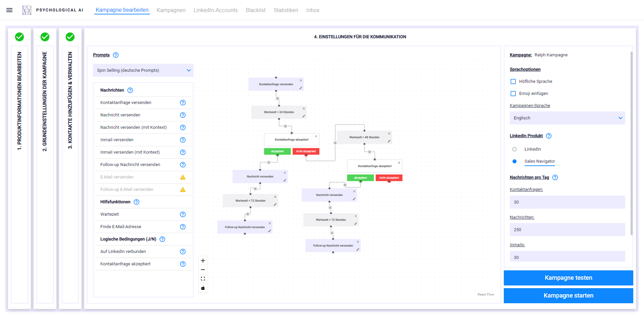
Task: Pick Wartezeit from the Hilfsfunktionen list
Action: click(143, 214)
